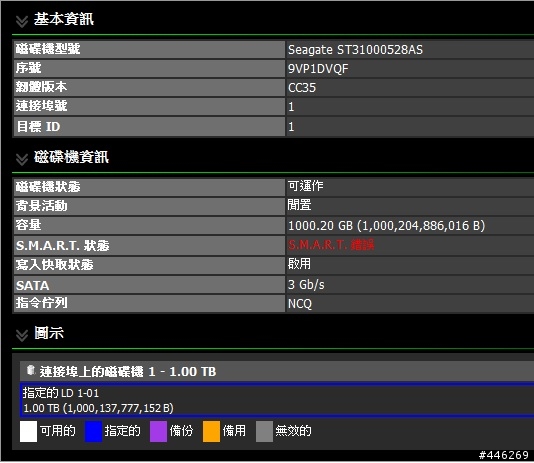Click the model value Seagate ST31000528AS
This screenshot has height=463, width=534.
[x=355, y=50]
